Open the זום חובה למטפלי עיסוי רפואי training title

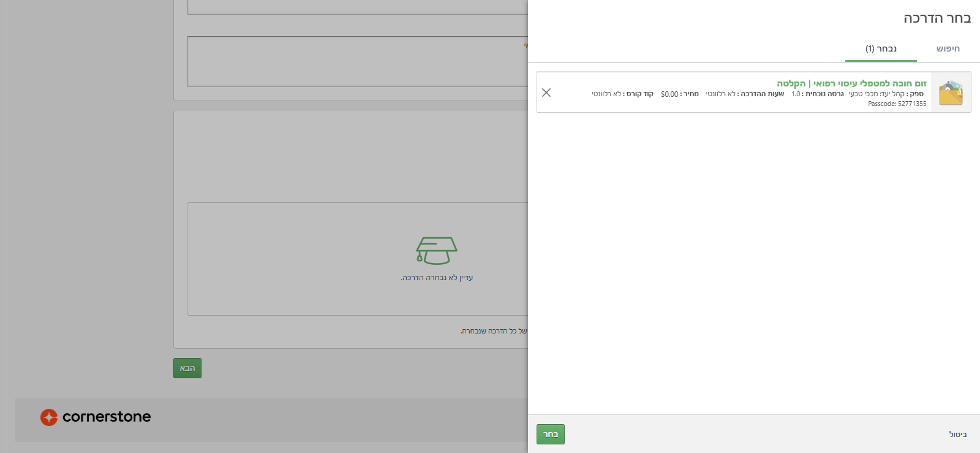pos(851,83)
